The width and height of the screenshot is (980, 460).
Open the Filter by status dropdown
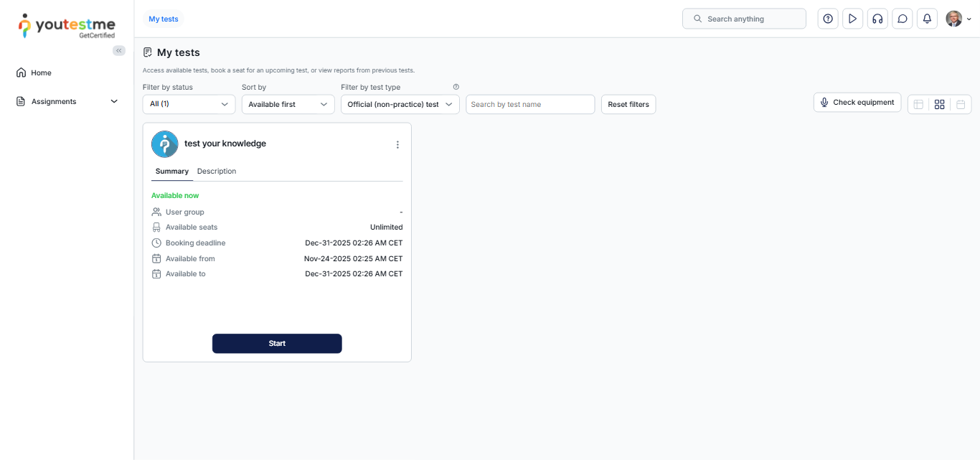tap(189, 104)
